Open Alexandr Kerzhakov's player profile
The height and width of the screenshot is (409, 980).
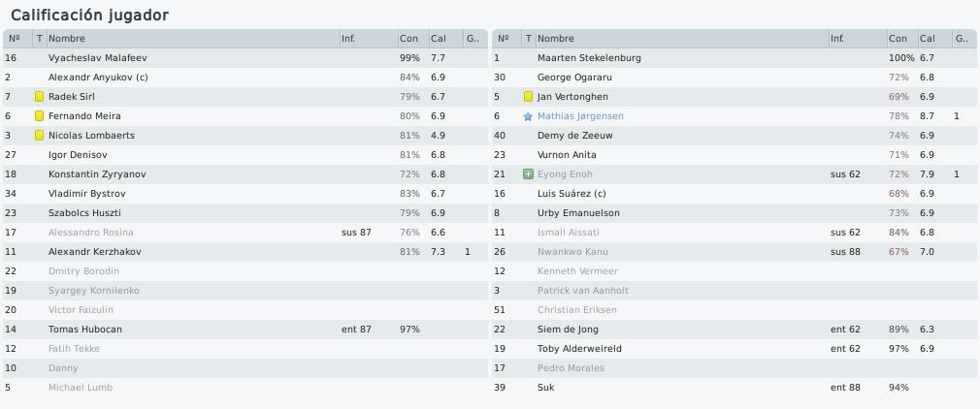tap(94, 252)
